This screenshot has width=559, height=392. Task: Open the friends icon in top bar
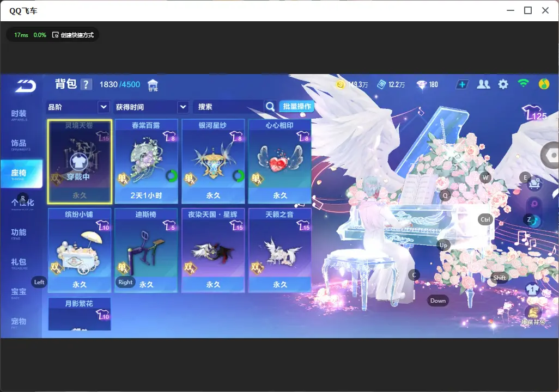tap(483, 84)
